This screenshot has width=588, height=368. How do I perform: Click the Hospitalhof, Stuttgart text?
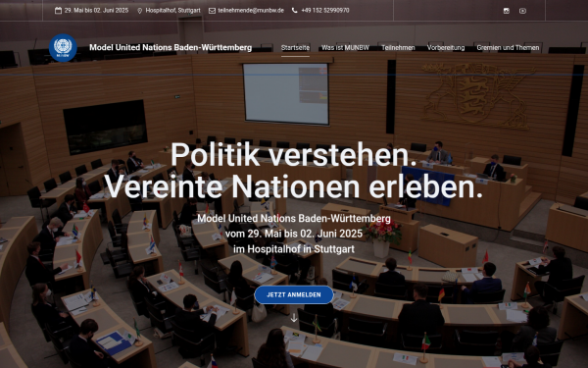coord(172,11)
